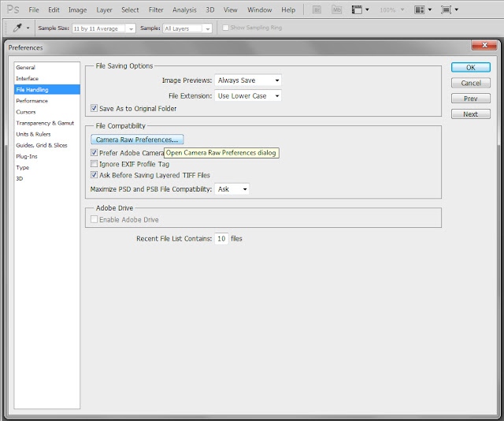The height and width of the screenshot is (421, 504).
Task: Click the Recent File List count field
Action: coord(221,239)
